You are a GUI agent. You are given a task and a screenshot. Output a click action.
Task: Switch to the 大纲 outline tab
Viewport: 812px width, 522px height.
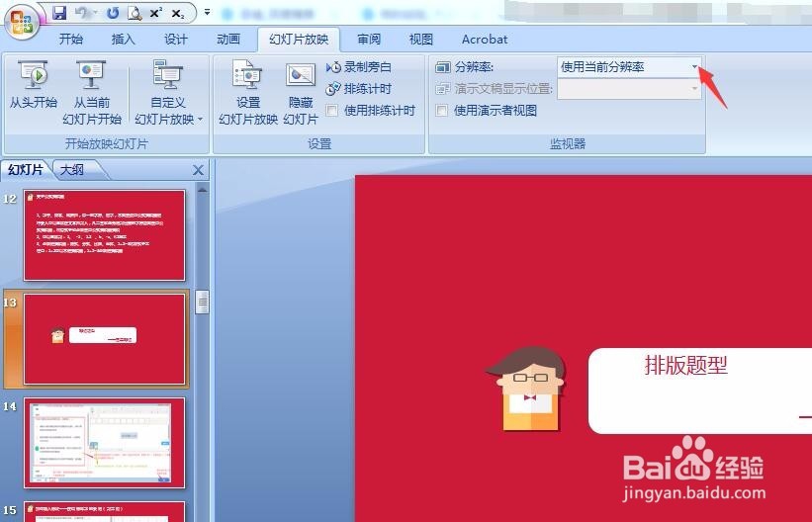[x=72, y=170]
